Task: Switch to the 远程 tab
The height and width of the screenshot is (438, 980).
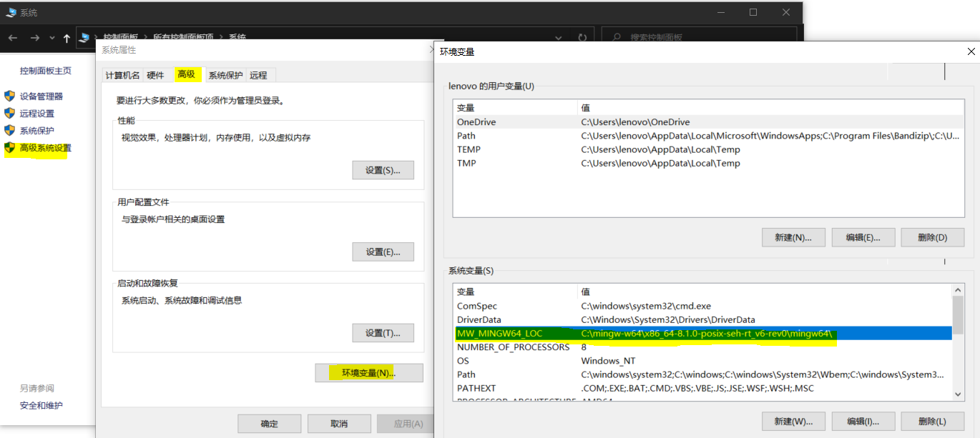Action: [x=258, y=75]
